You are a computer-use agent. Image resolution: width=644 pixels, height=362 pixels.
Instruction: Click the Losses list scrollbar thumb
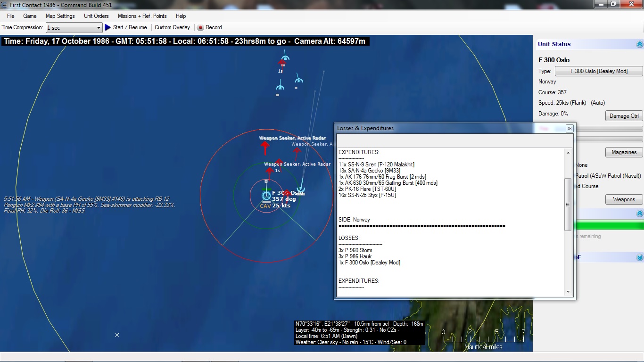568,204
